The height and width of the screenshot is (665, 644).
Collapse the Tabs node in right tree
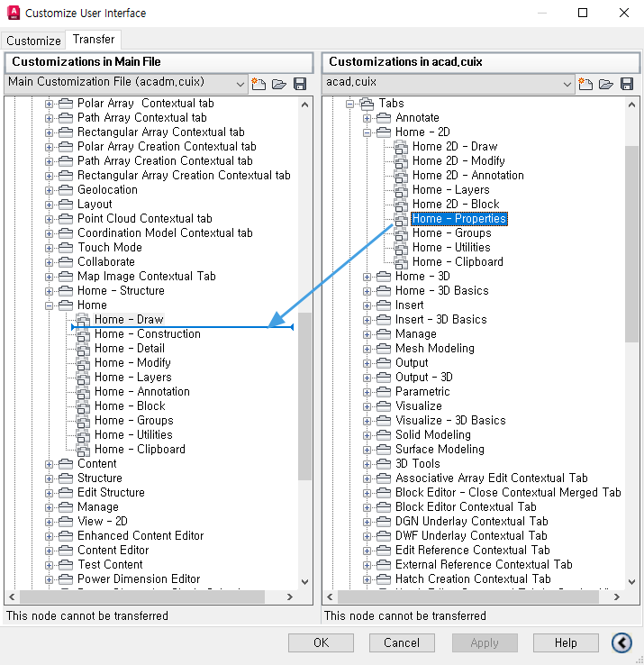349,104
